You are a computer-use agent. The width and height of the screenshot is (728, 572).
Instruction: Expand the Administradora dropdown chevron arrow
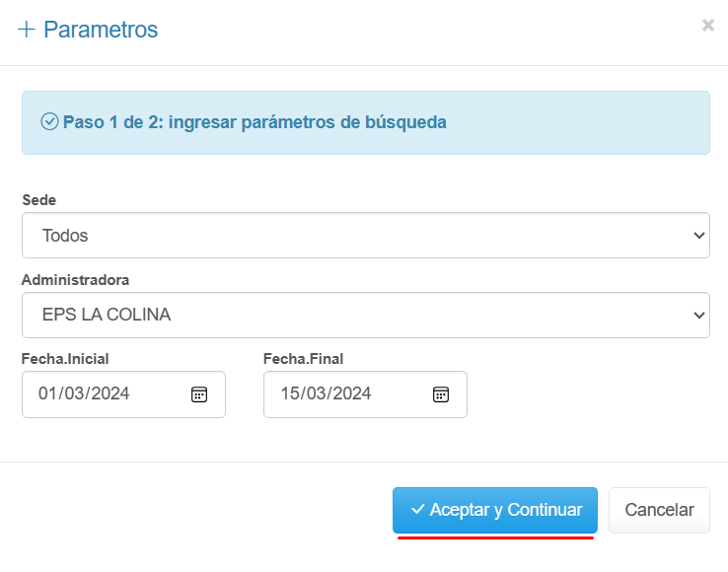(x=699, y=316)
